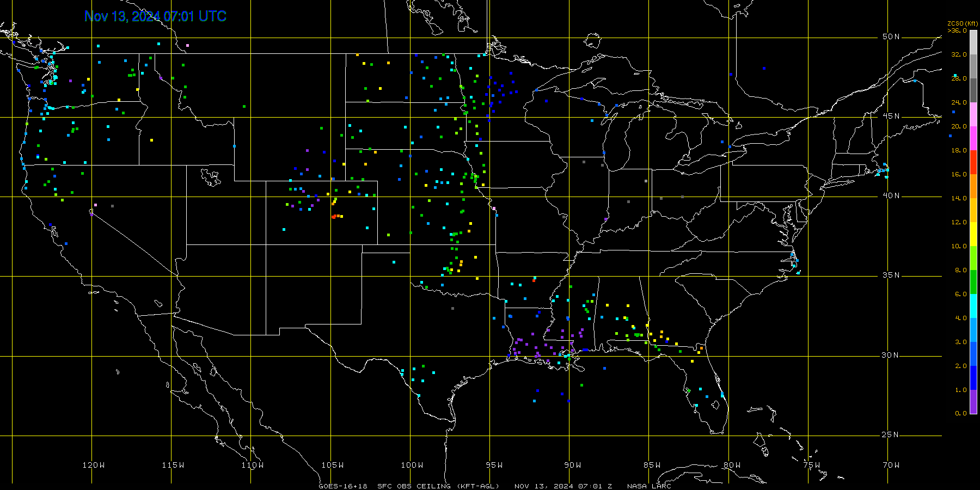Click the 45N latitude label
The width and height of the screenshot is (980, 490).
click(891, 116)
